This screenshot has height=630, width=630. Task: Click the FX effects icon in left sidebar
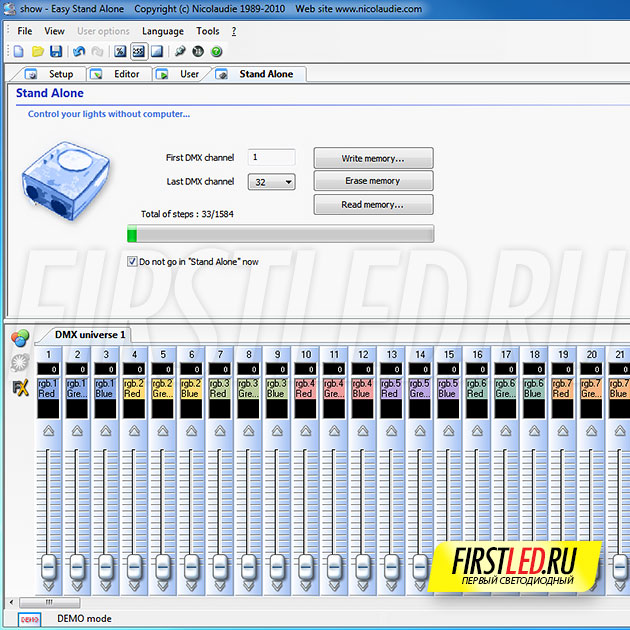19,387
